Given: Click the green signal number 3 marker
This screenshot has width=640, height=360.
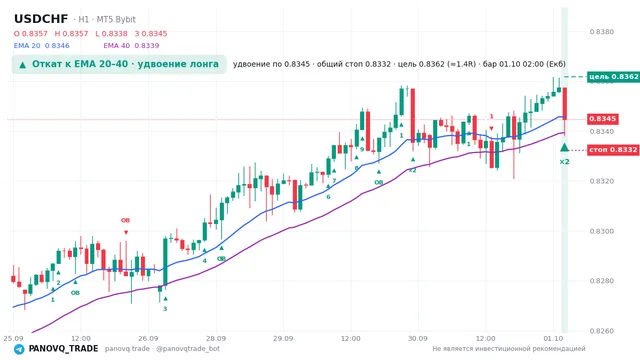Looking at the screenshot, I should [165, 309].
